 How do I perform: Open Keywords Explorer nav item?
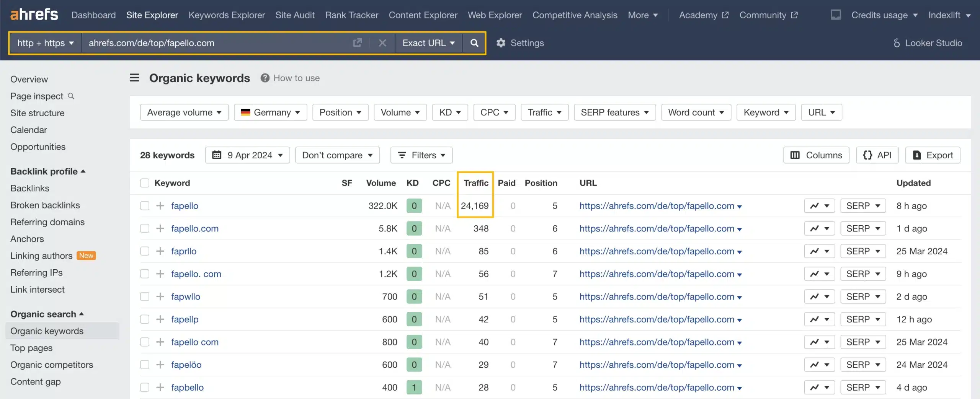(x=227, y=15)
